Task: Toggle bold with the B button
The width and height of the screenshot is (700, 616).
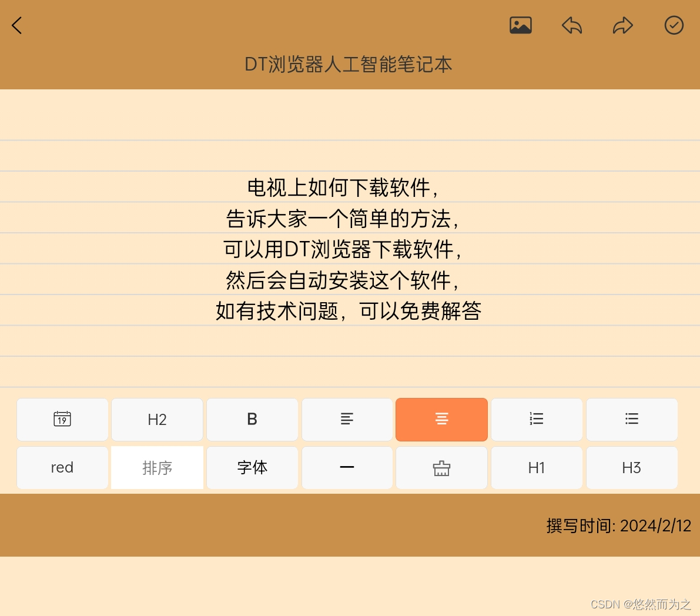Action: point(252,419)
